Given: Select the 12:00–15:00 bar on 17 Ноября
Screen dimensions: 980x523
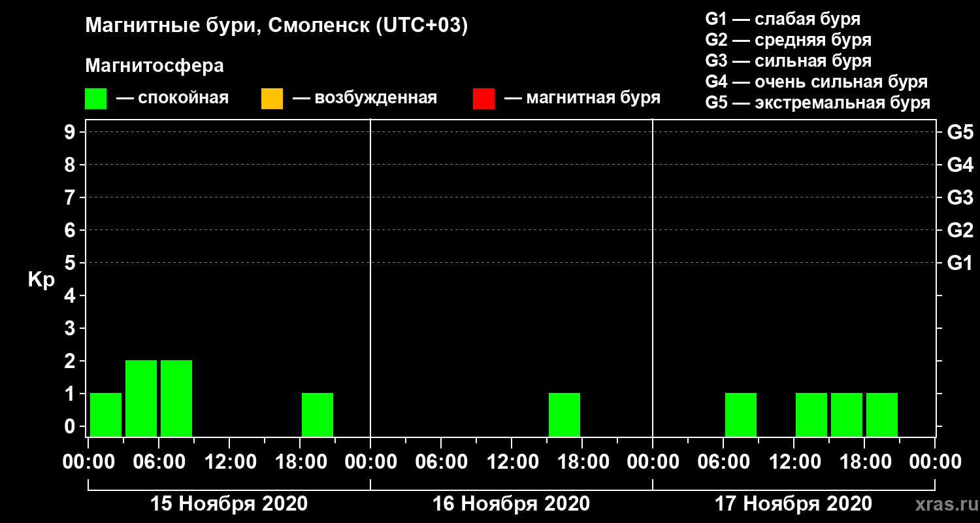Looking at the screenshot, I should (811, 414).
